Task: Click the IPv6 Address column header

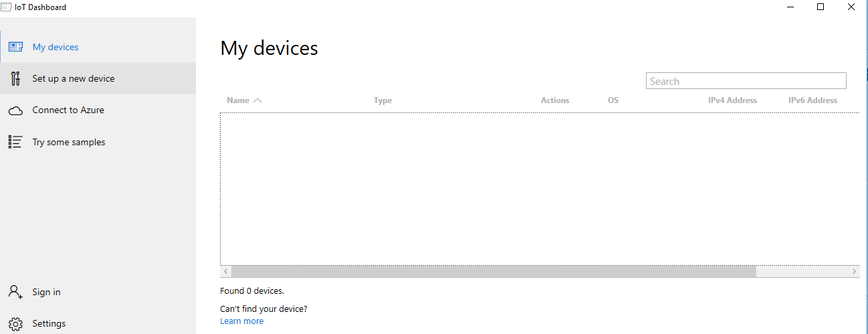Action: point(812,100)
